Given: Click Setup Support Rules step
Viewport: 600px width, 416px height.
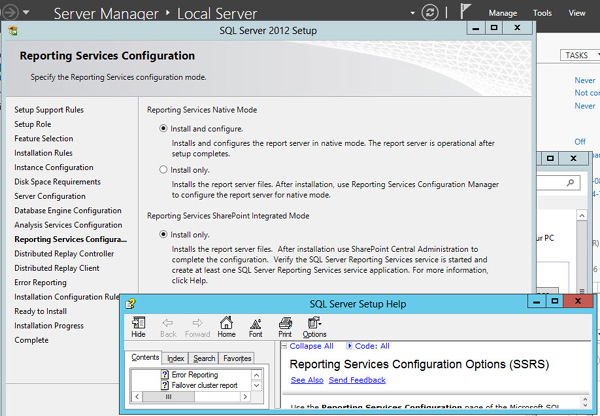Looking at the screenshot, I should click(x=49, y=110).
